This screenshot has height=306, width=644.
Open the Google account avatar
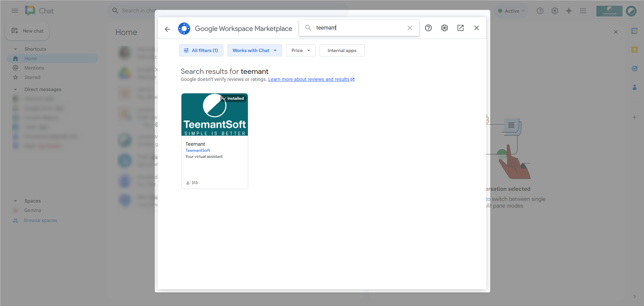(631, 11)
